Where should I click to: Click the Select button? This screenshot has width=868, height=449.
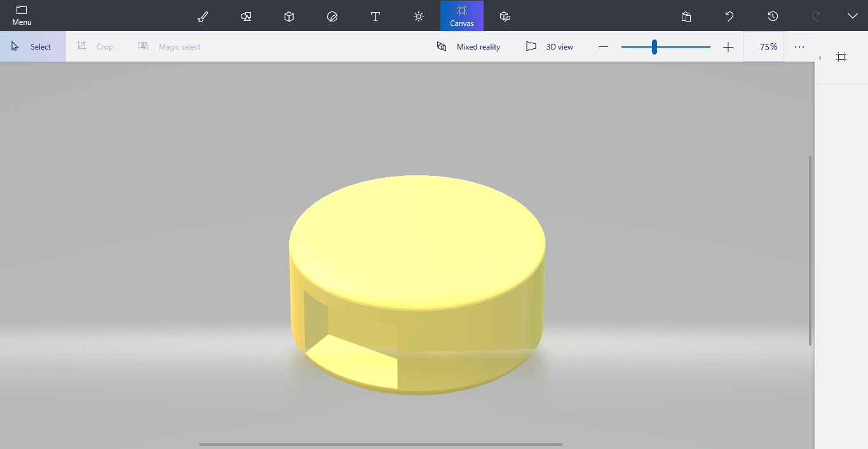[x=33, y=46]
